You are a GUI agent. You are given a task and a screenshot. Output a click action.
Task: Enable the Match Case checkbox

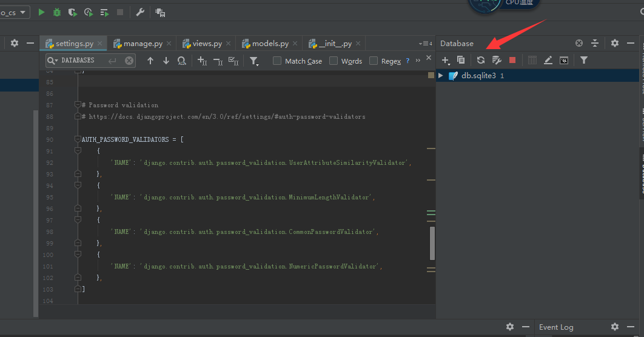point(277,61)
